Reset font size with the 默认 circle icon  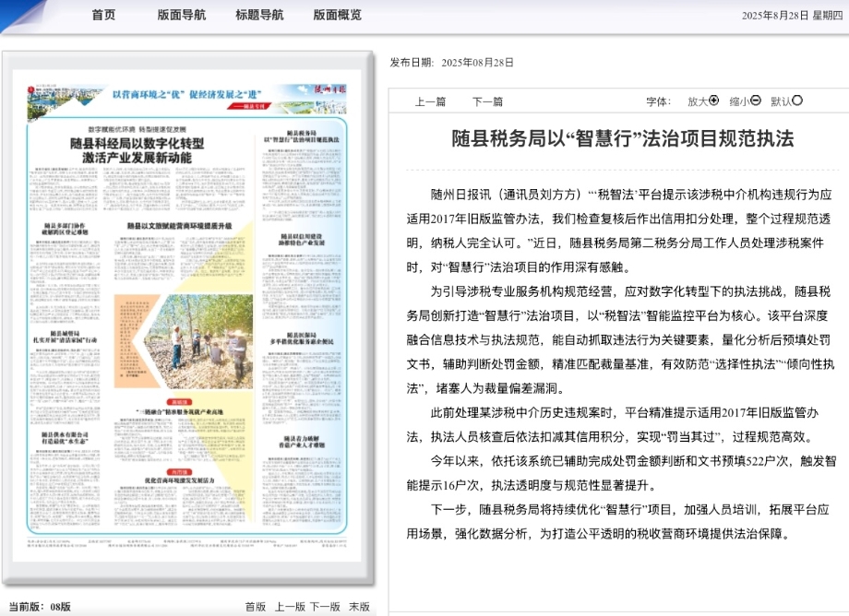click(798, 101)
